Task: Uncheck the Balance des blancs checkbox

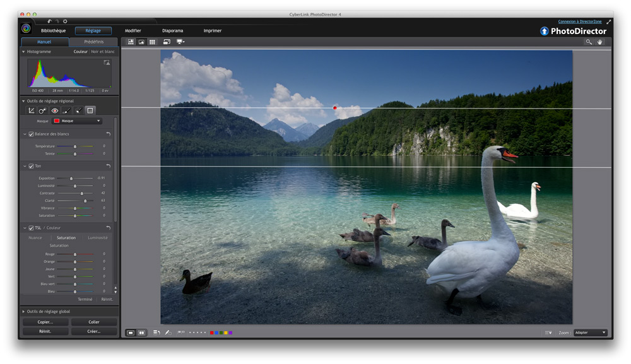Action: pos(31,134)
